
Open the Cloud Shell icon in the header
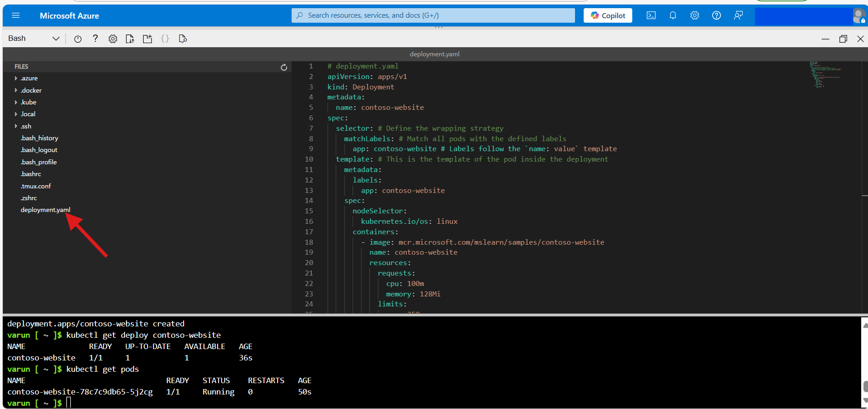(651, 15)
